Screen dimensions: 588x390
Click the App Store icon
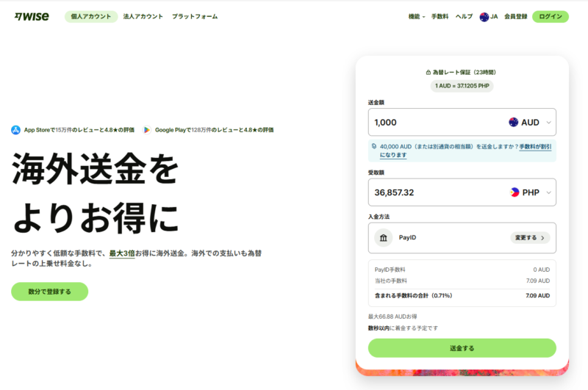(x=15, y=130)
